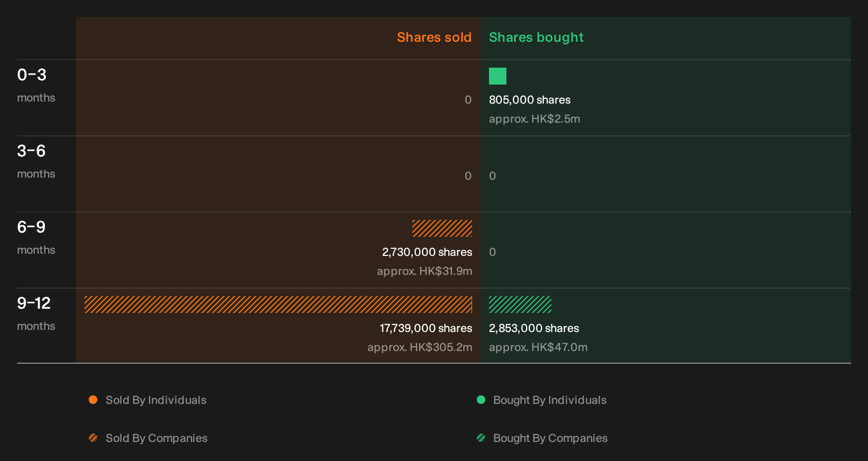The height and width of the screenshot is (461, 868).
Task: Click the approx. HK$31.9m amount
Action: [x=424, y=271]
